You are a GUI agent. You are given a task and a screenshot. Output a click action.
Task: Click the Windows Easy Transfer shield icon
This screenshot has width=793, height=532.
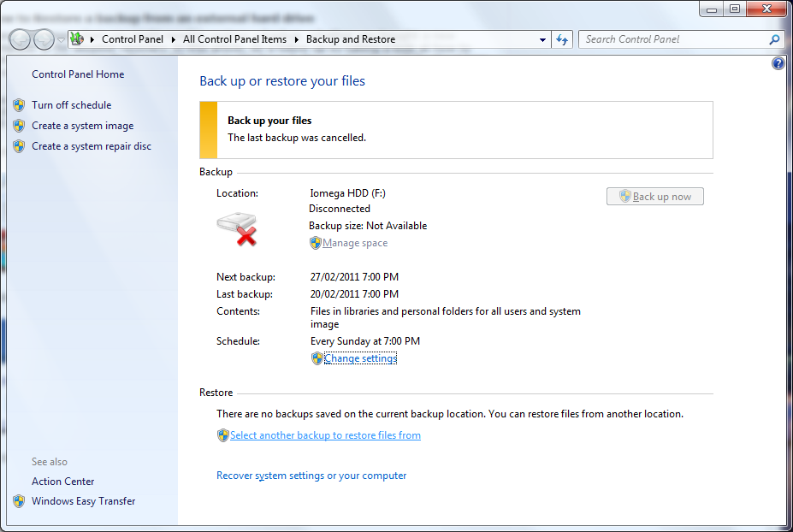(x=19, y=500)
